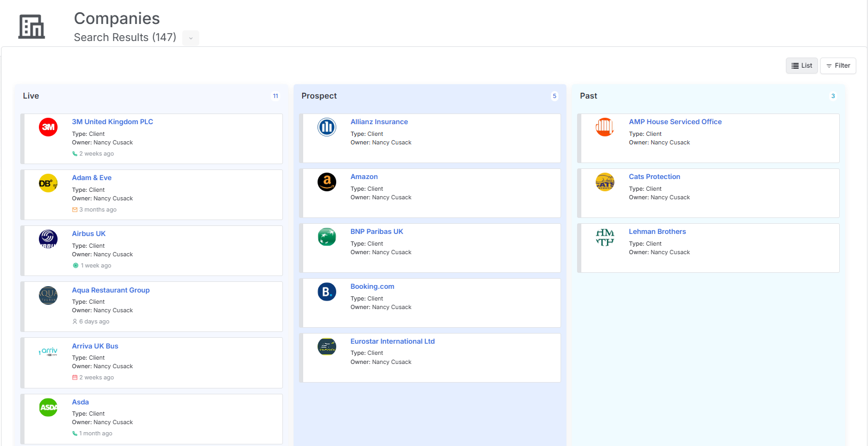The width and height of the screenshot is (868, 446).
Task: Click the Eurostar International Ltd logo
Action: pos(327,346)
